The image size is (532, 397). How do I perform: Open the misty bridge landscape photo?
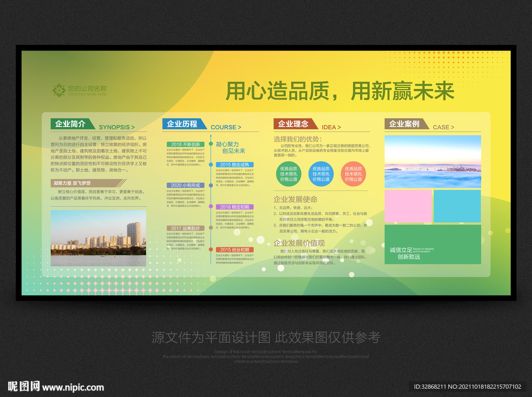(433, 162)
